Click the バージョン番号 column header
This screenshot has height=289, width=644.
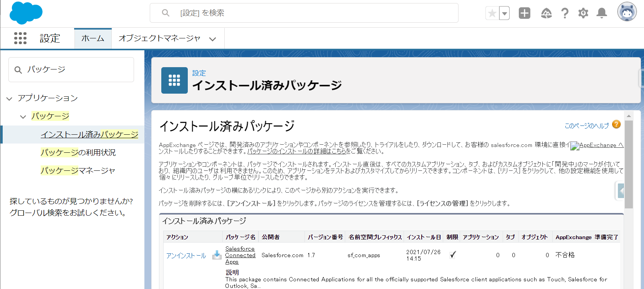pos(325,237)
